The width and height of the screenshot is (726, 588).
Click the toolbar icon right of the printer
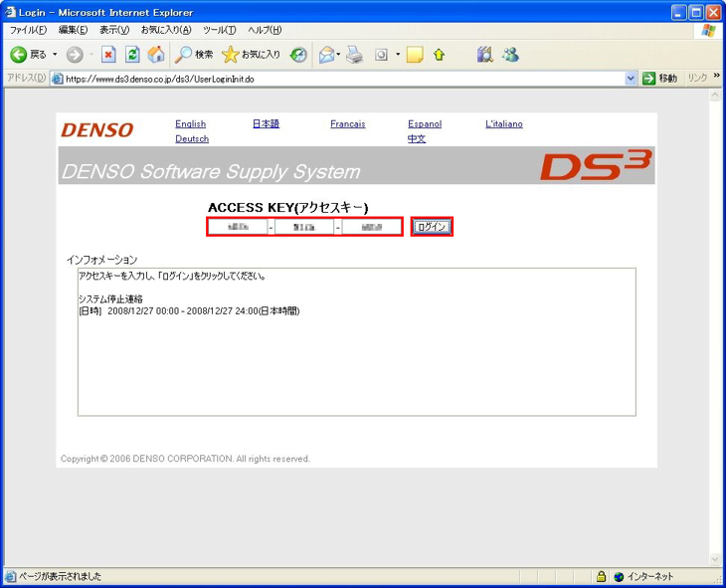381,55
